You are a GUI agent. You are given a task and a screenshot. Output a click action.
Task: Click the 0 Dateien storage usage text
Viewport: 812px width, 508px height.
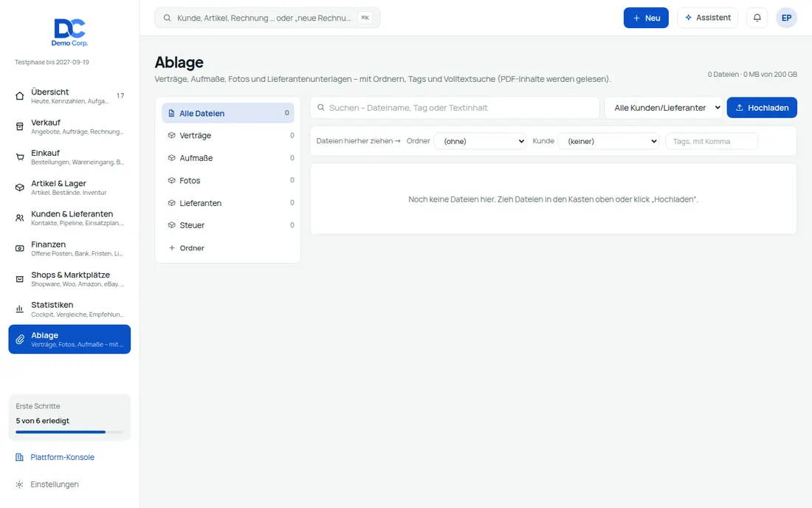pyautogui.click(x=752, y=75)
